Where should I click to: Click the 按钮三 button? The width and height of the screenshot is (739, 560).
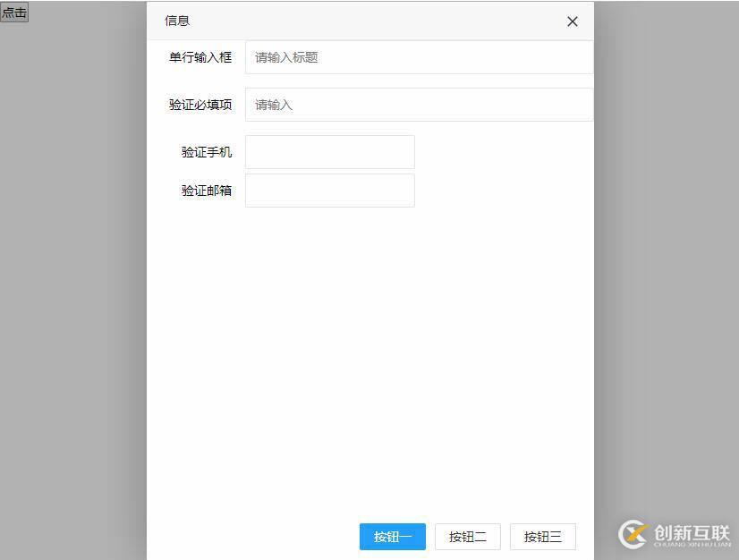coord(543,537)
